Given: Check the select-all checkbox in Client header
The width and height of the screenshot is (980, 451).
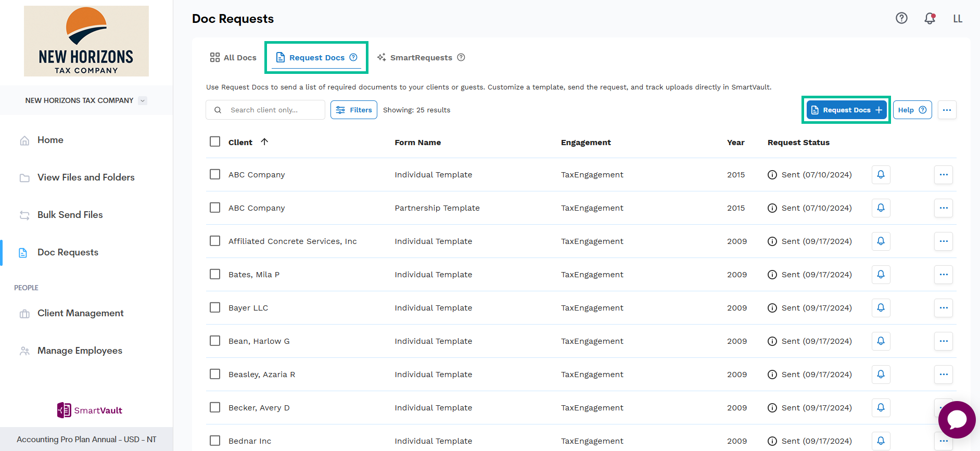Looking at the screenshot, I should [x=215, y=141].
